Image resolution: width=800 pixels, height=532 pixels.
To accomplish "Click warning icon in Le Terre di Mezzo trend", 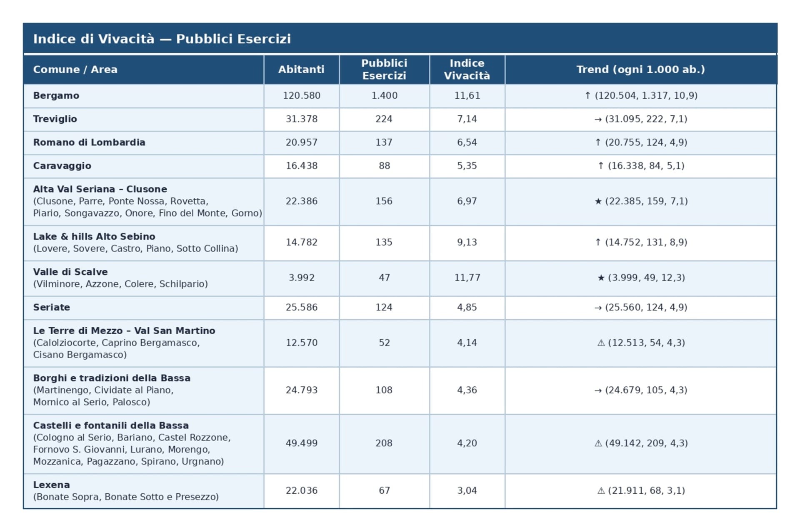I will (601, 343).
